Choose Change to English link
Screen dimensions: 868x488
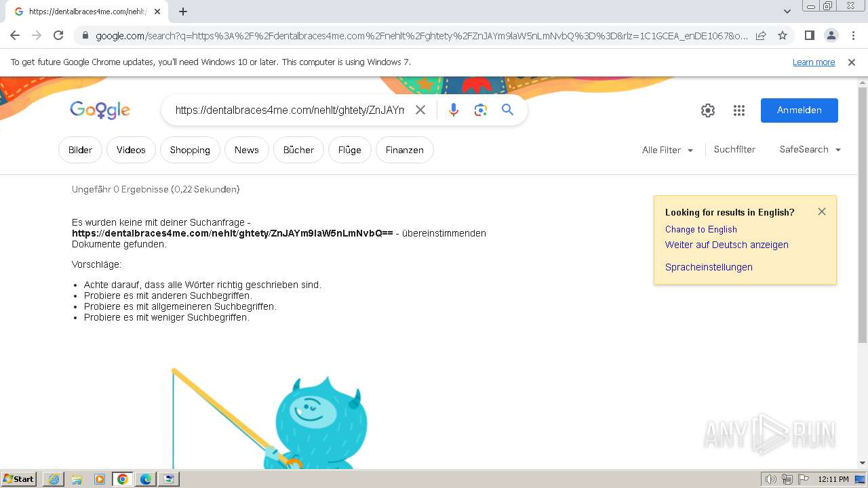pyautogui.click(x=701, y=229)
